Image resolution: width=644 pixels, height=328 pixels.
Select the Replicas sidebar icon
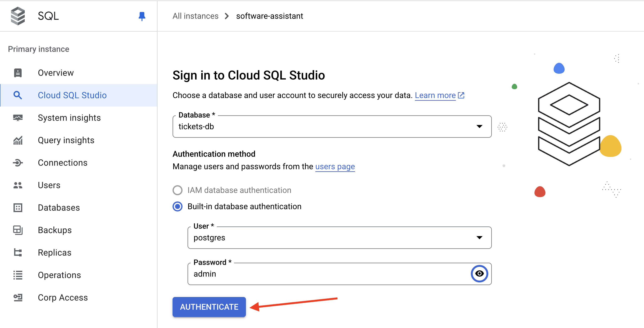18,252
